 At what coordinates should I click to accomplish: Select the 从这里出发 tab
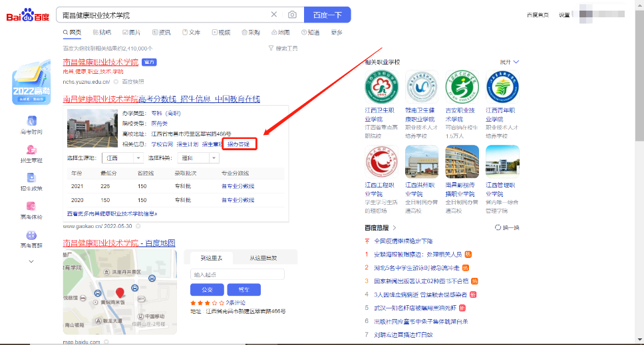(263, 258)
